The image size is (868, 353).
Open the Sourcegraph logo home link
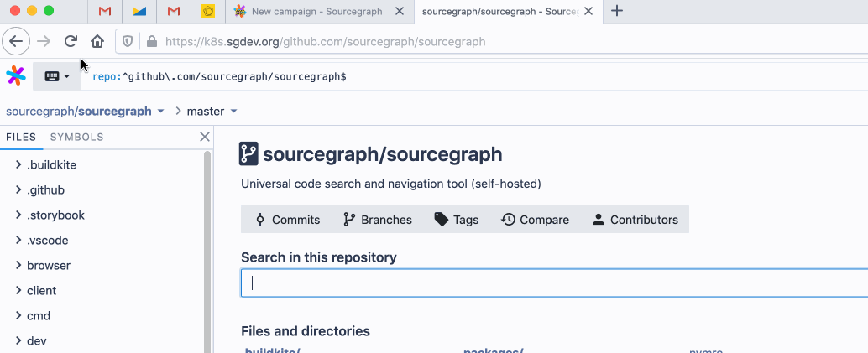pos(16,75)
